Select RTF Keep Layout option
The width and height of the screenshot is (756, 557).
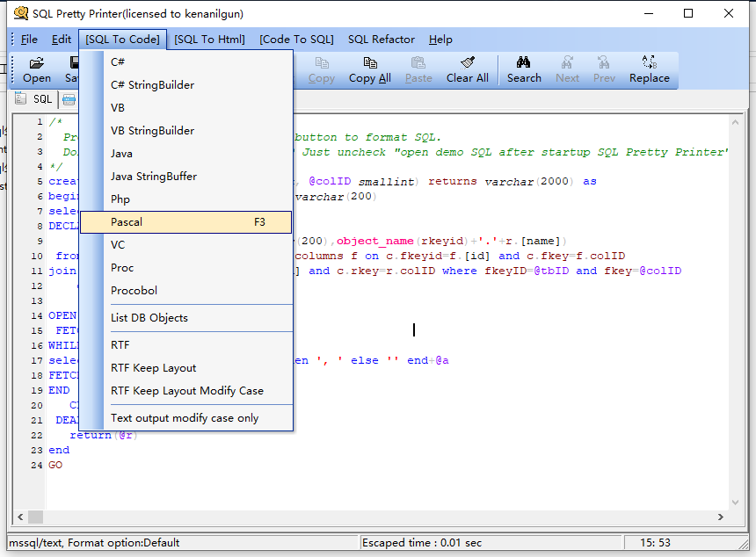click(186, 368)
